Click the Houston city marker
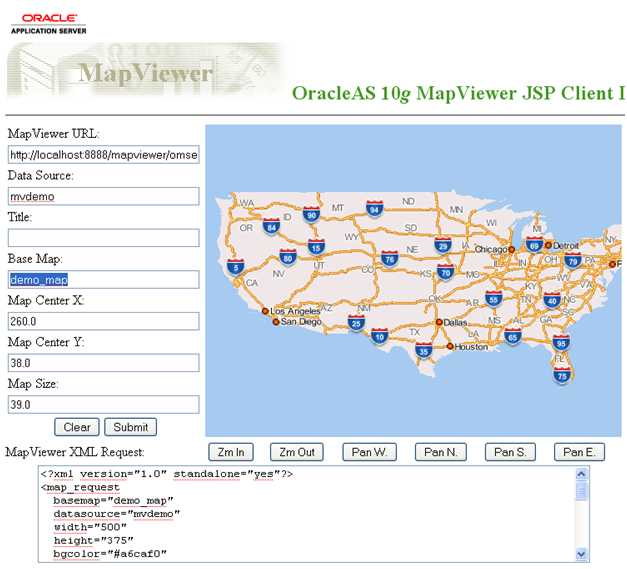627x569 pixels. coord(450,346)
